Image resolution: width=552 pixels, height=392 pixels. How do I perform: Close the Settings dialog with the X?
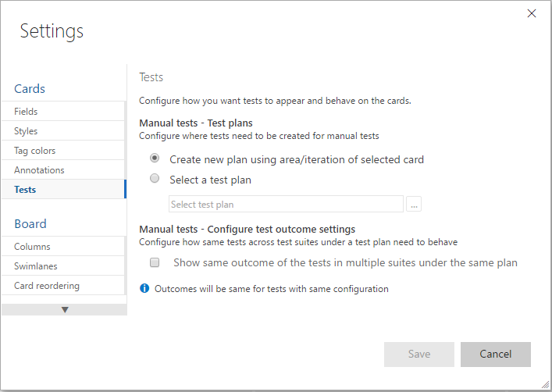tap(532, 13)
